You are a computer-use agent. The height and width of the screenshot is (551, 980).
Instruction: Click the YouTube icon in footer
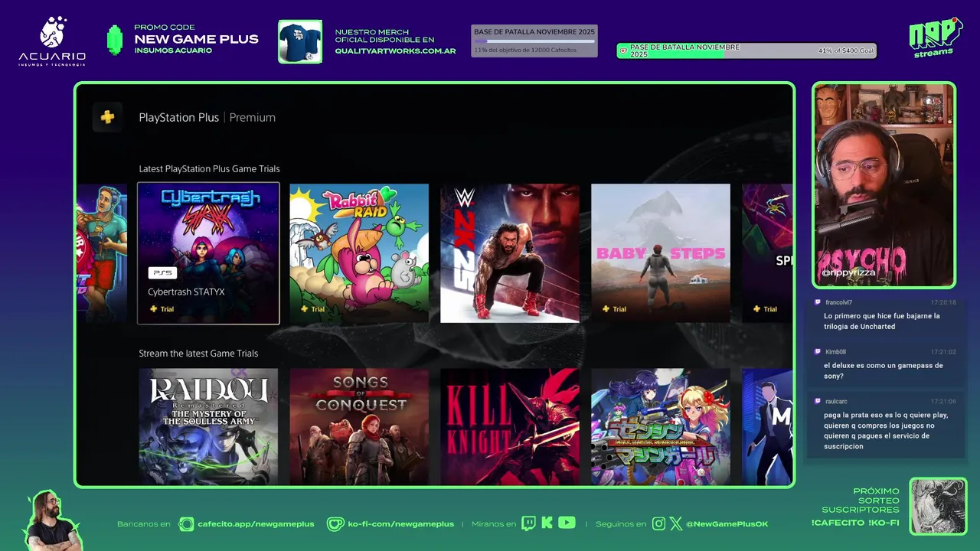pos(567,523)
